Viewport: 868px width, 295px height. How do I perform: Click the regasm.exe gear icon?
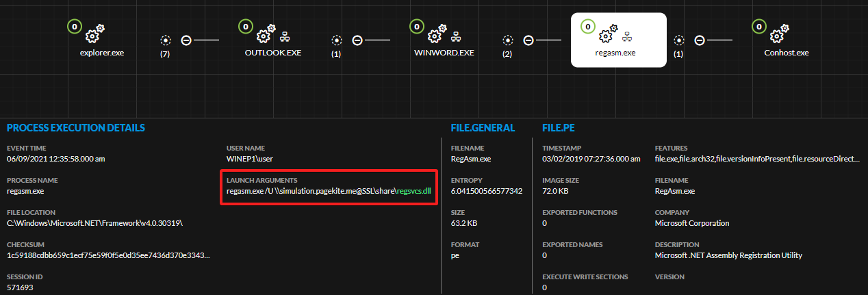click(x=606, y=34)
